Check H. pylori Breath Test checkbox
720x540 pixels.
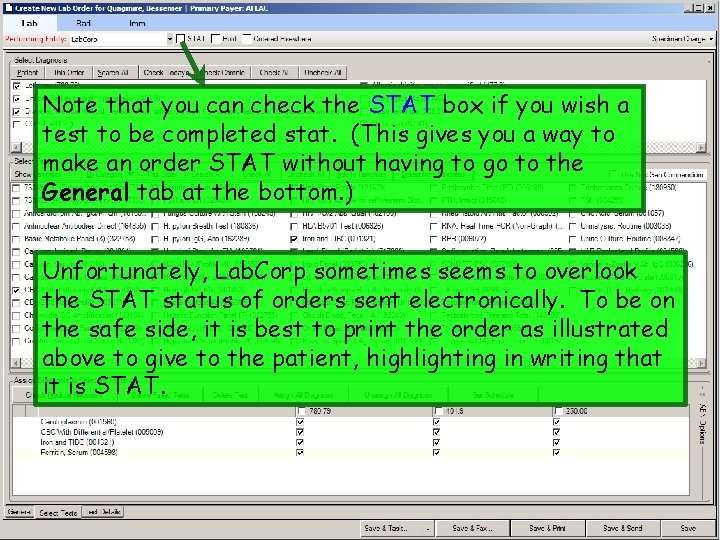click(155, 226)
